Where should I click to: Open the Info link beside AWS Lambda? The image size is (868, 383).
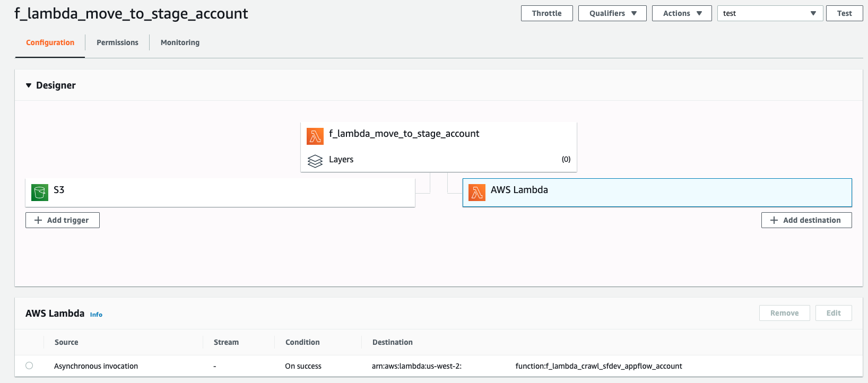pos(96,315)
